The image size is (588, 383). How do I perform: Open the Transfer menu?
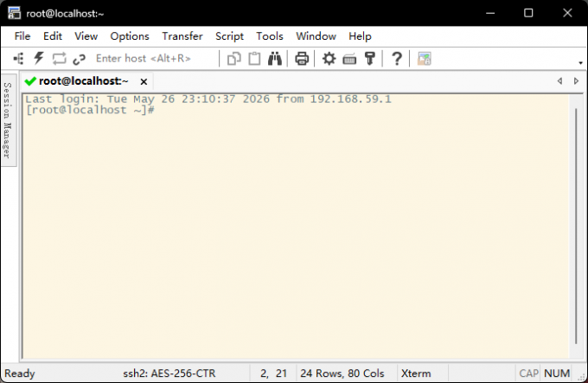click(x=182, y=36)
